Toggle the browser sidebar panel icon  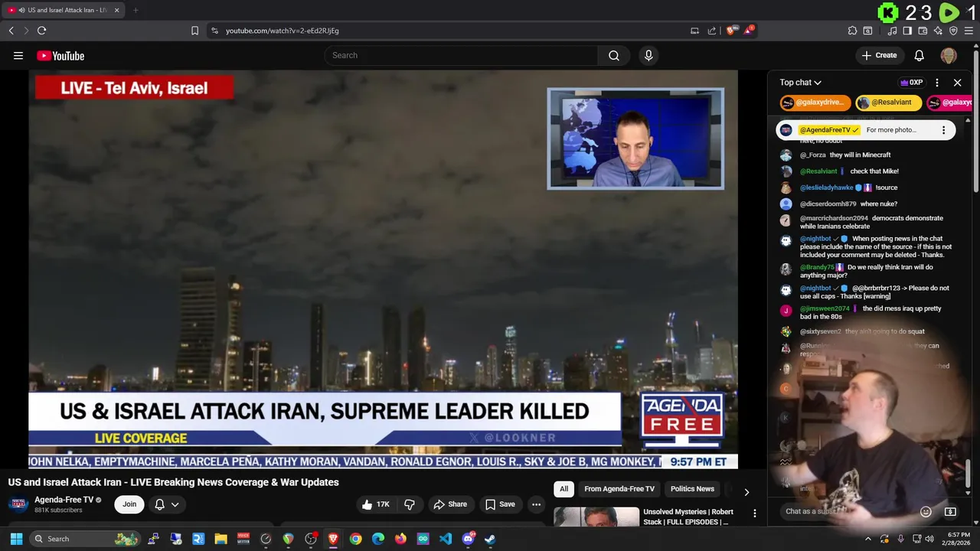coord(907,31)
